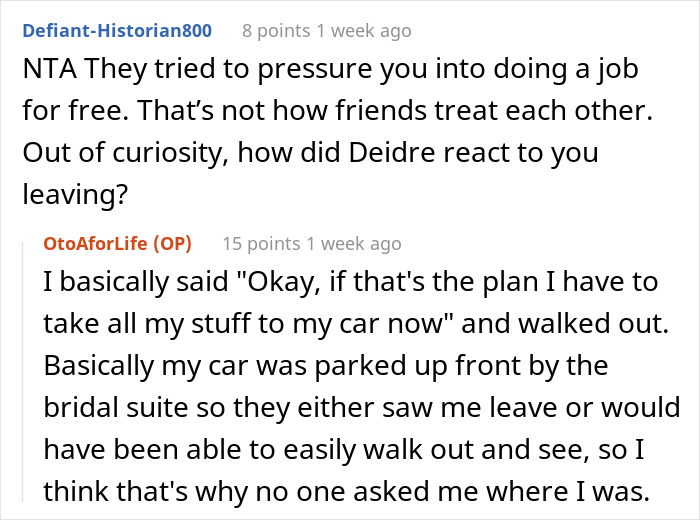The width and height of the screenshot is (700, 520).
Task: Open the "1 week ago" timestamp of OP's reply
Action: click(x=355, y=243)
